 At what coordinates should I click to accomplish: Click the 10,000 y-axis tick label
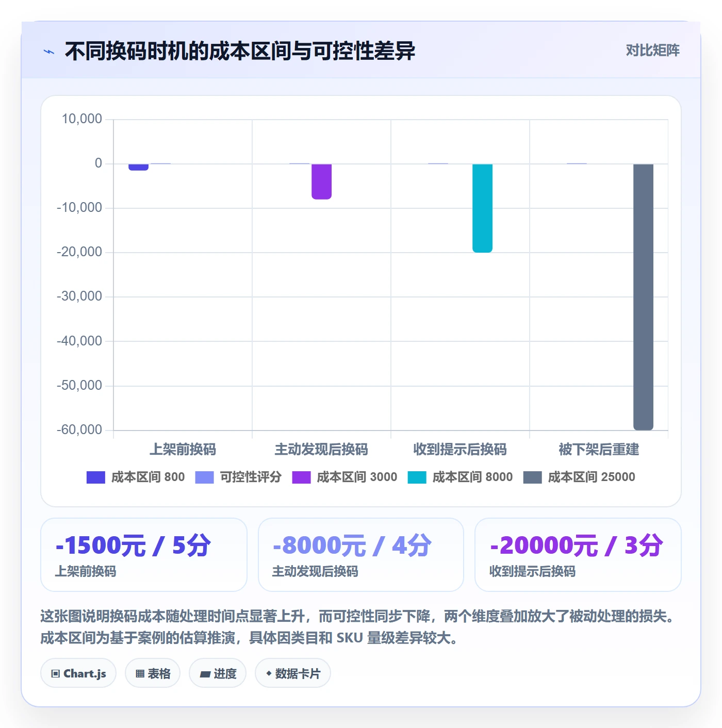[82, 119]
